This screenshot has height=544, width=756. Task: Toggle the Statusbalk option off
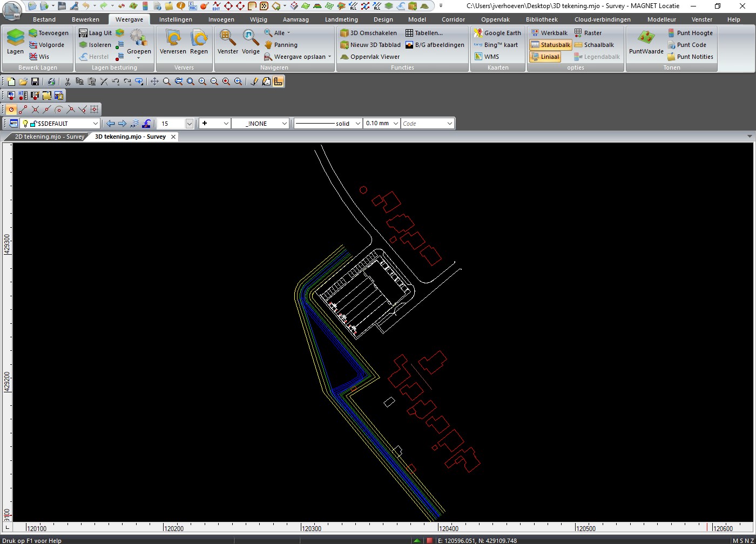pos(550,45)
